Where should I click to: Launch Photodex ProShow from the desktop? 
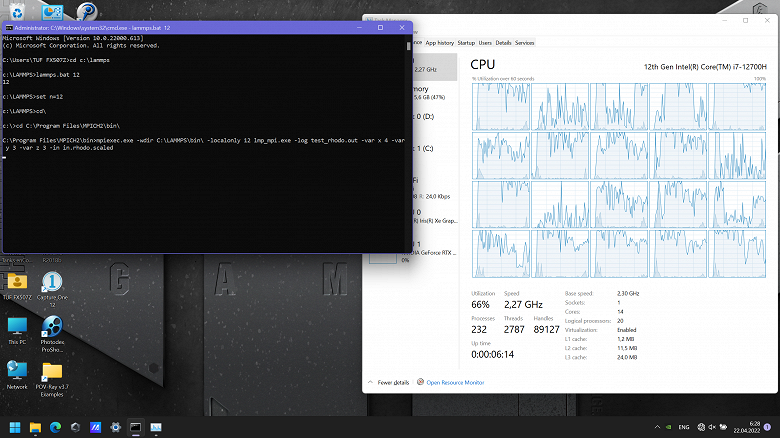51,328
